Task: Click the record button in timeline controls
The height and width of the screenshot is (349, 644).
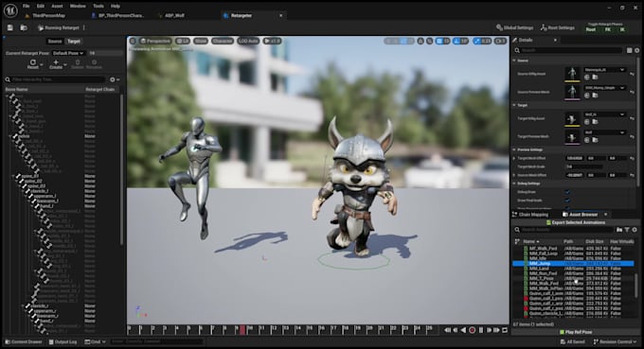Action: tap(472, 330)
